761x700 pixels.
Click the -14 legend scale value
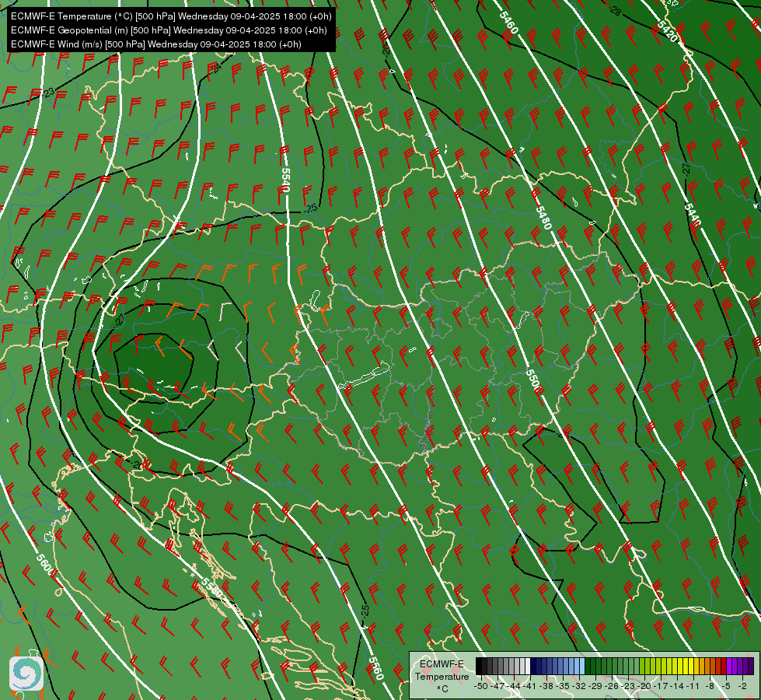tap(677, 686)
